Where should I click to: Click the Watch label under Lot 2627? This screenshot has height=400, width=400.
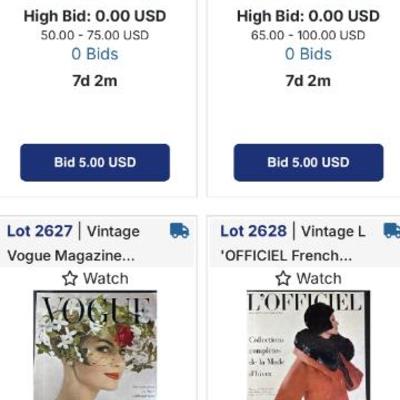pyautogui.click(x=106, y=278)
